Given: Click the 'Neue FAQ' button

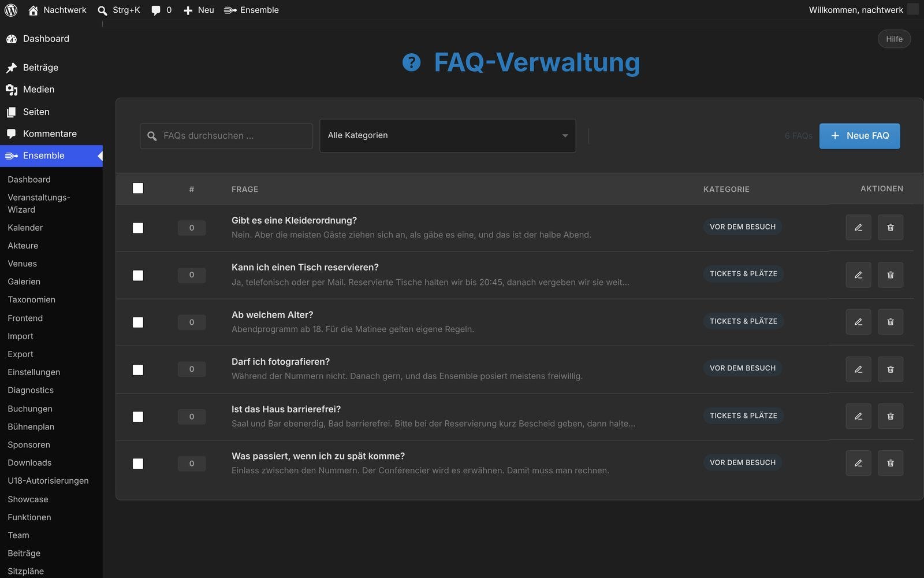Looking at the screenshot, I should (x=859, y=136).
